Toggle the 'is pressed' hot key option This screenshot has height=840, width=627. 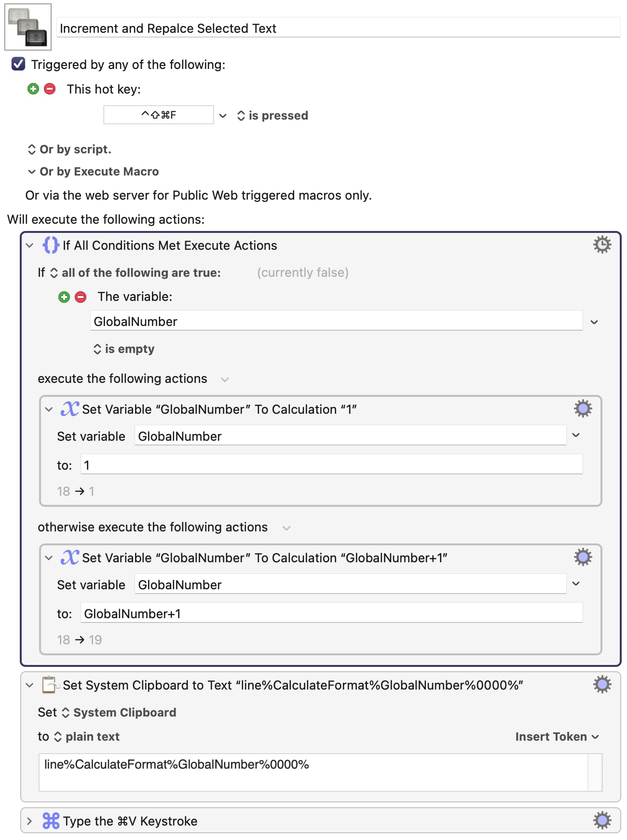click(273, 116)
